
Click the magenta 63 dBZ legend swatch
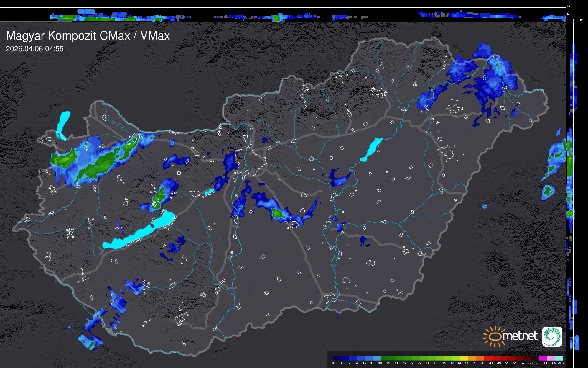pyautogui.click(x=543, y=359)
